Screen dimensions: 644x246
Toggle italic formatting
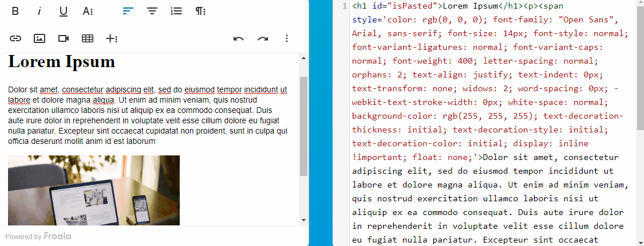pos(39,11)
